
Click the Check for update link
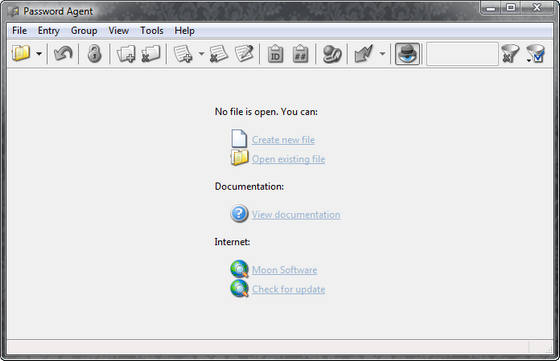point(289,289)
